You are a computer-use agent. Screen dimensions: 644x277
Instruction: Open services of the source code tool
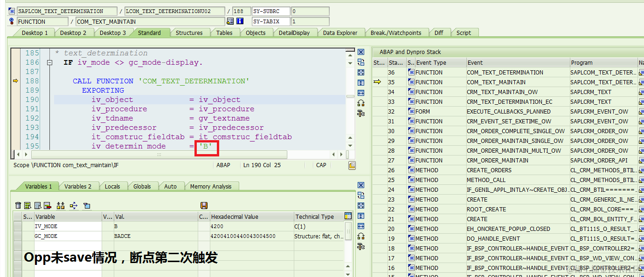[x=361, y=103]
